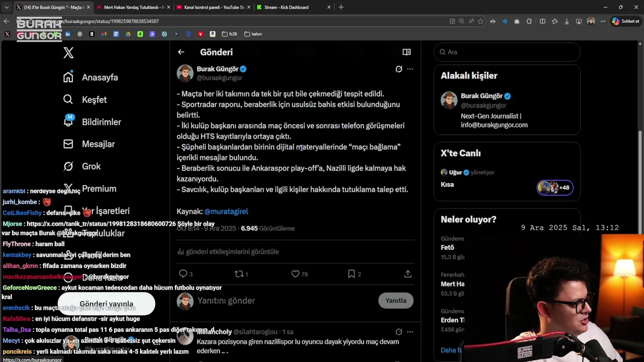
Task: Open a new browser tab
Action: (x=341, y=7)
